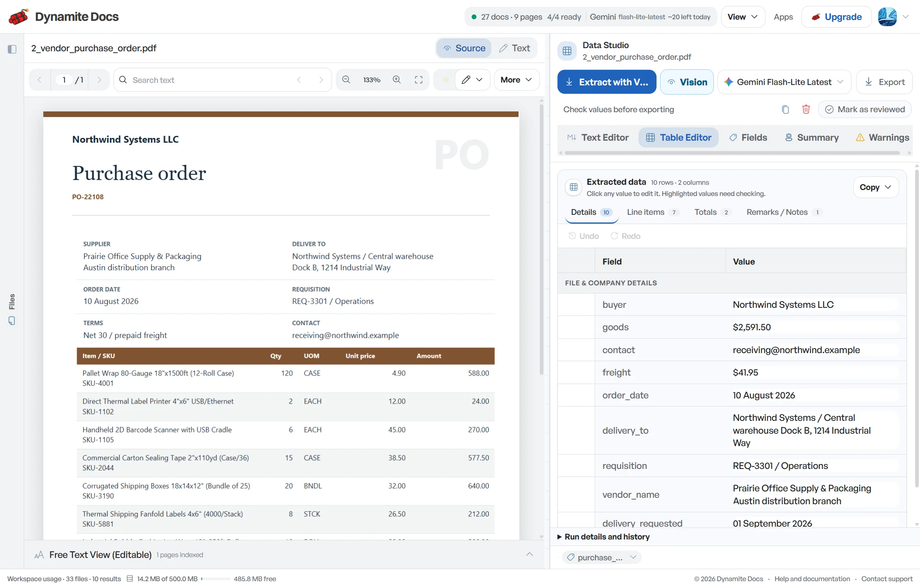Open the Files panel bookmark icon
This screenshot has height=588, width=920.
(12, 321)
